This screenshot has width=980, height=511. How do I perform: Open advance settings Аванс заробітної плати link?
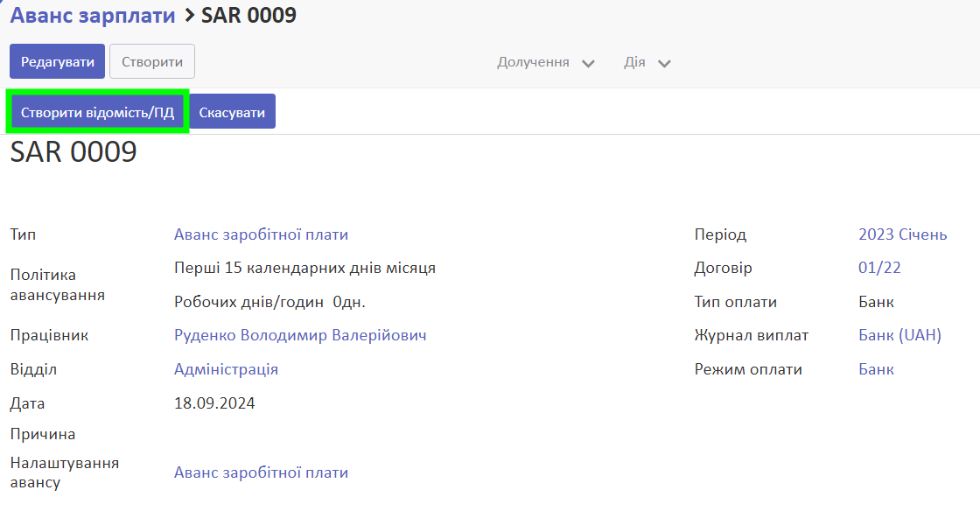point(261,472)
